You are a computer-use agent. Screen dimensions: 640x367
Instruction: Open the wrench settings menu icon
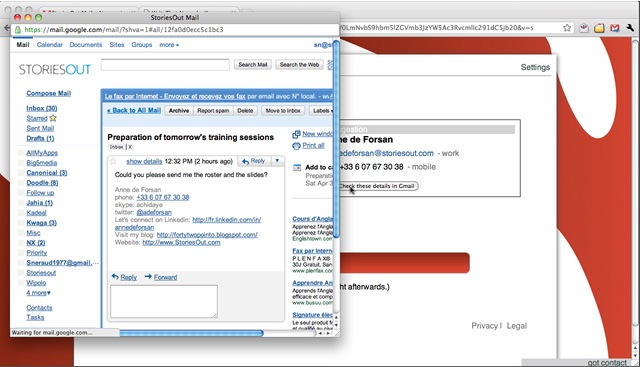coord(630,28)
